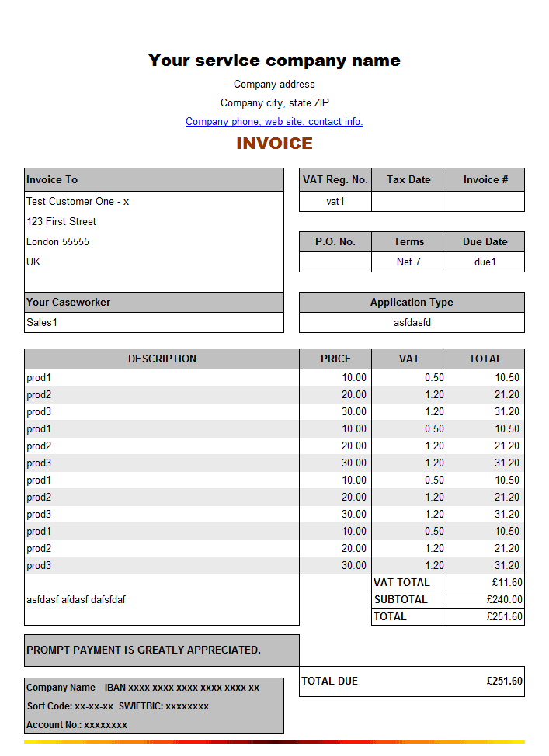Click the VAT TOTAL amount £11.60
The width and height of the screenshot is (549, 756).
click(505, 583)
